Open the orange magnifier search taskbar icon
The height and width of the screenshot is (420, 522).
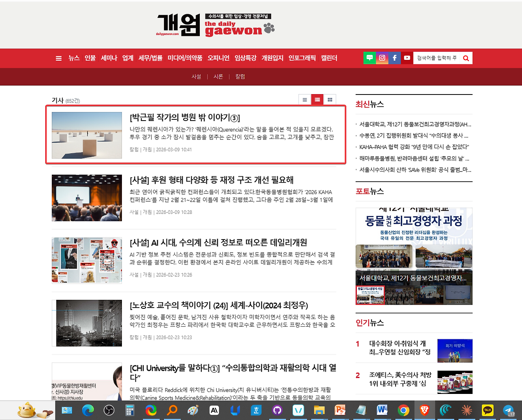[172, 410]
